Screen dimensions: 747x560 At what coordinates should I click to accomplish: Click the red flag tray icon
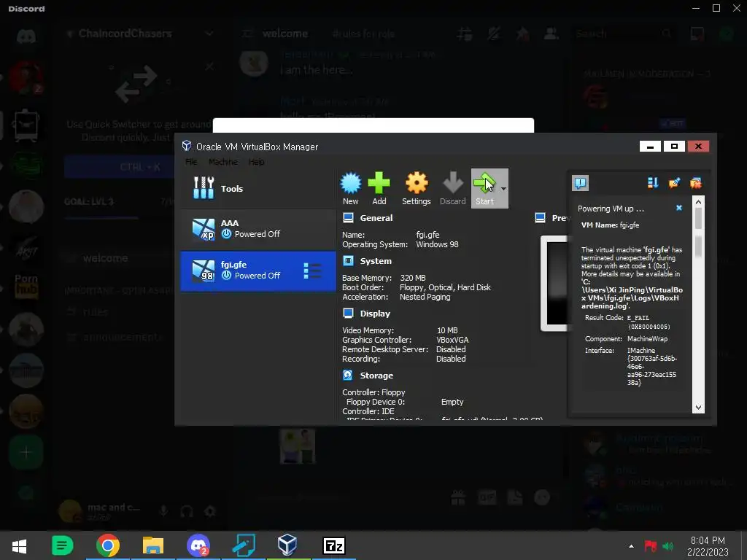click(650, 546)
